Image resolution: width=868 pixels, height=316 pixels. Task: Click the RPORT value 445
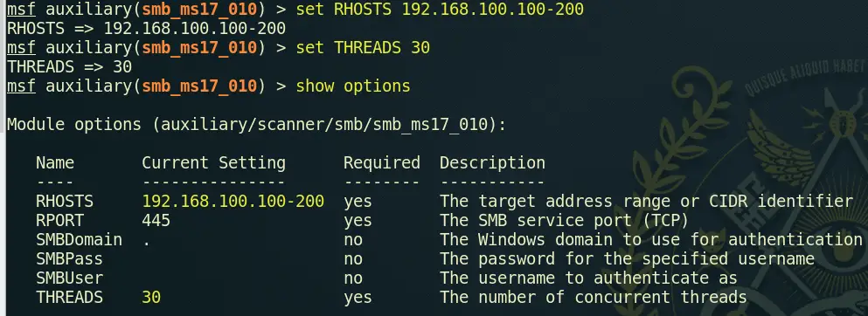click(x=156, y=221)
